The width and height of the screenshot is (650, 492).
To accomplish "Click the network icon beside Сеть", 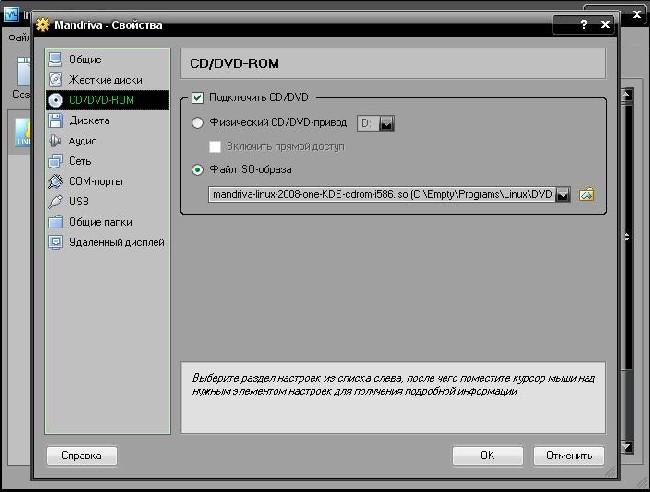I will [56, 161].
